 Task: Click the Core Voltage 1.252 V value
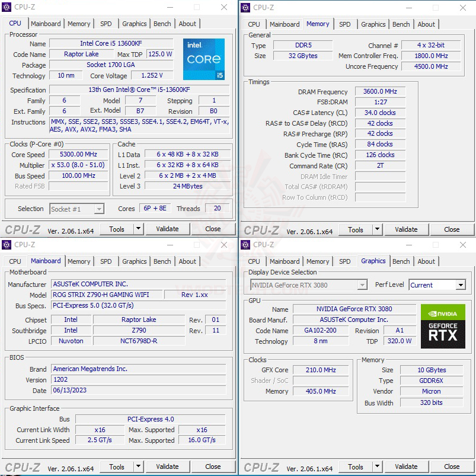[x=152, y=75]
